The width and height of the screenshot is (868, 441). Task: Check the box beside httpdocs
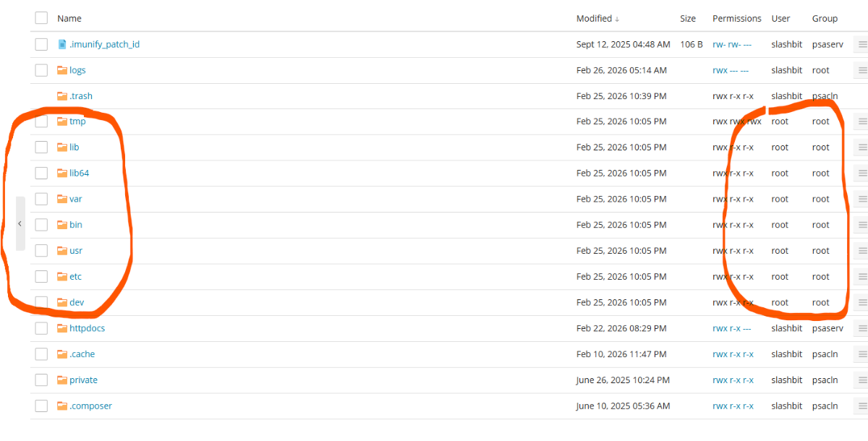[41, 328]
